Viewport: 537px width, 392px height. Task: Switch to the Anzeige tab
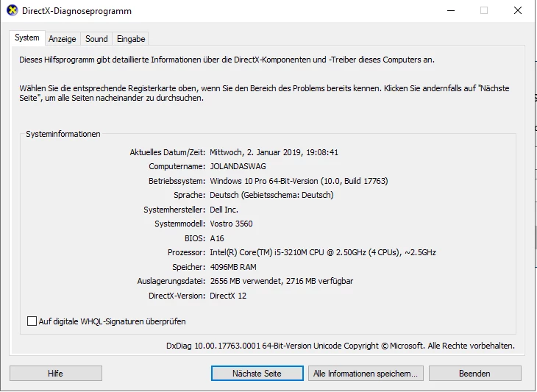[63, 39]
